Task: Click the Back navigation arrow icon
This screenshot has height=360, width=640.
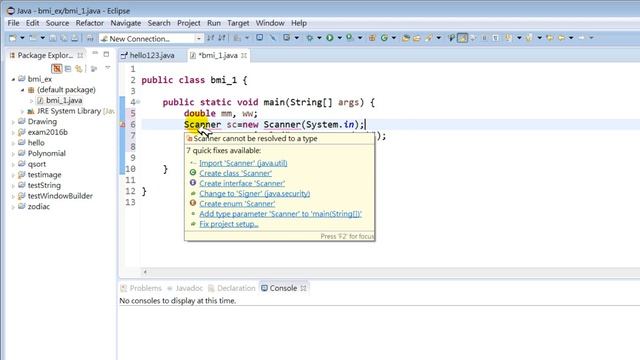Action: point(562,38)
